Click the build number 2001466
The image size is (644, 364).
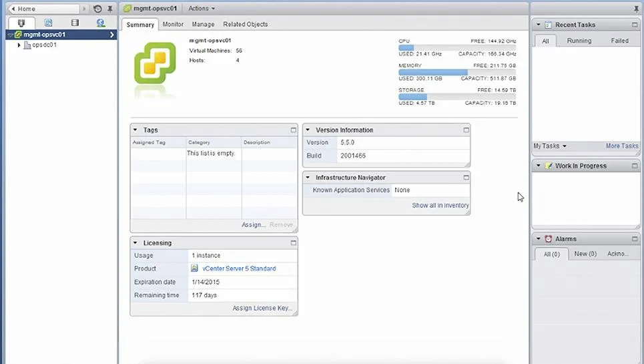point(353,156)
